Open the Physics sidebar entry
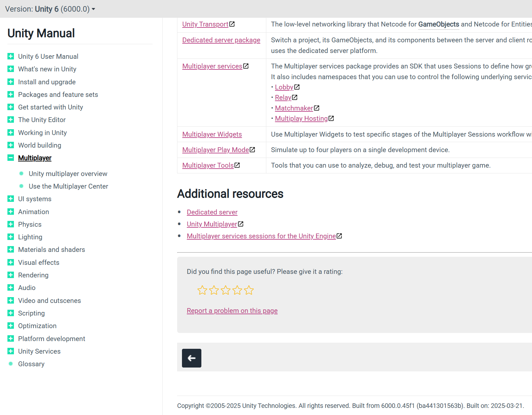This screenshot has height=415, width=532. 30,224
